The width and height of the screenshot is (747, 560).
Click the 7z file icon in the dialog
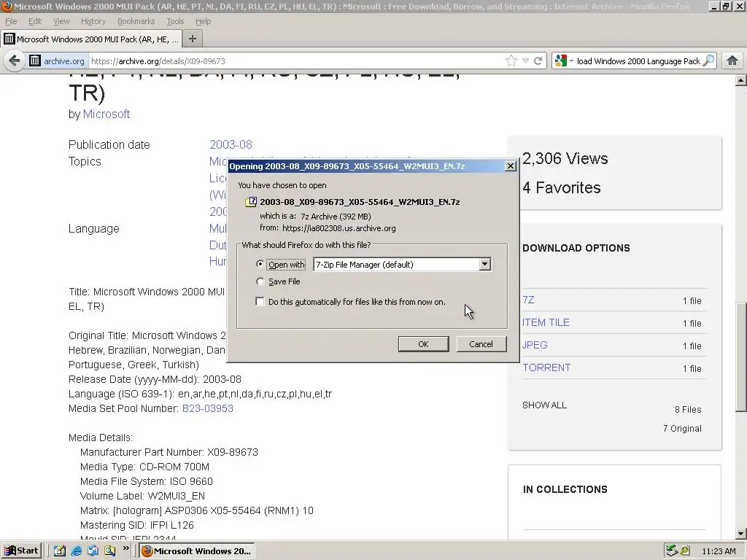pos(251,202)
